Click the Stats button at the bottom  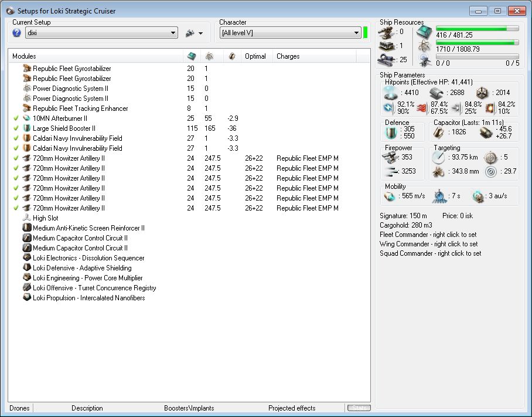[359, 408]
